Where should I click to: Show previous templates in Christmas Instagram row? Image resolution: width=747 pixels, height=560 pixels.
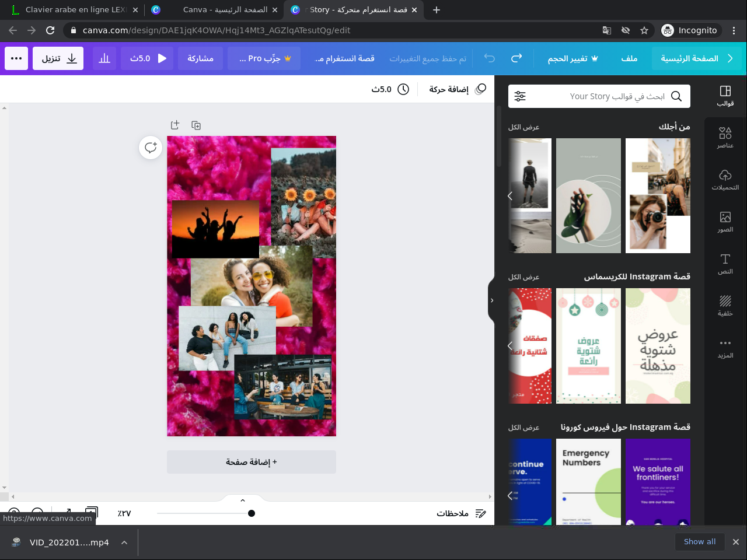pos(510,346)
